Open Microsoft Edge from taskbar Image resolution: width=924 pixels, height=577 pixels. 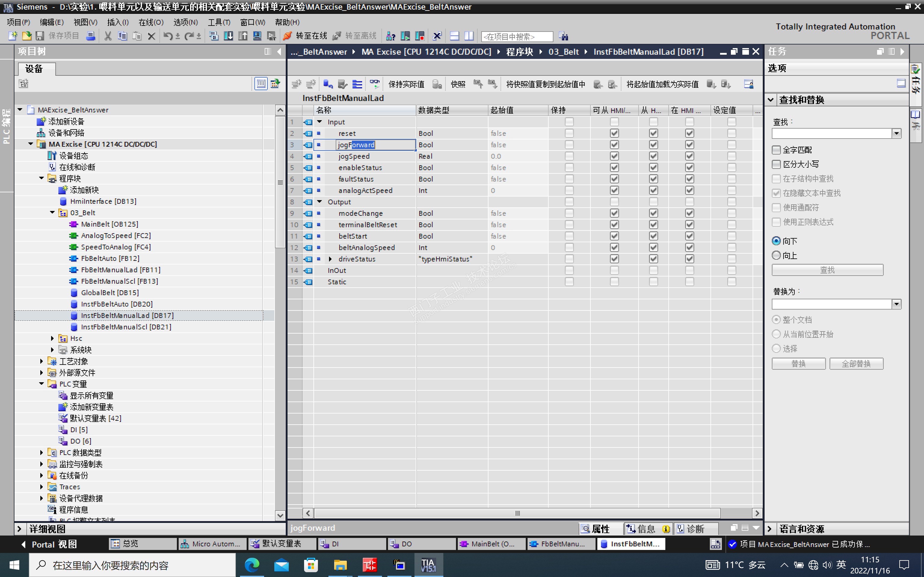click(252, 565)
